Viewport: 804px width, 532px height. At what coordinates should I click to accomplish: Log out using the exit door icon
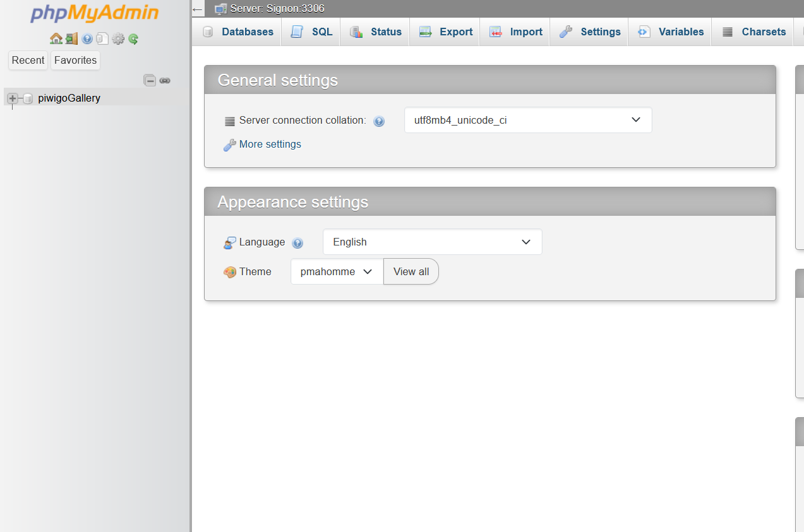(x=71, y=39)
